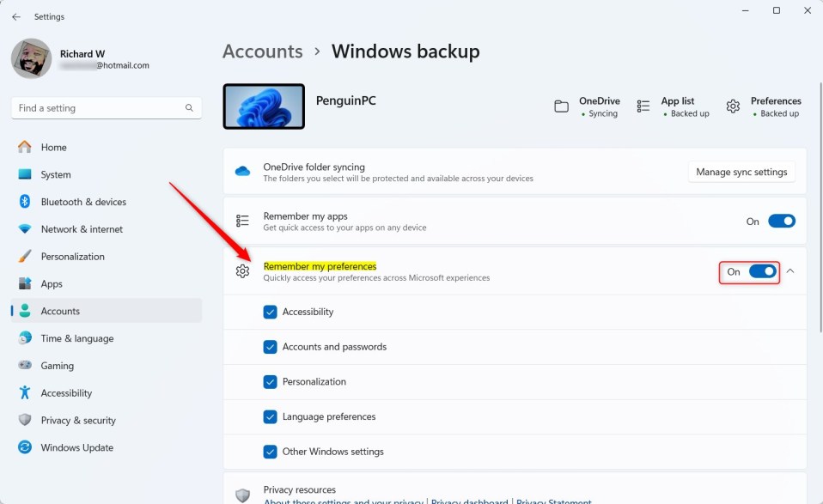The image size is (823, 504).
Task: Click Manage sync settings button
Action: tap(741, 172)
